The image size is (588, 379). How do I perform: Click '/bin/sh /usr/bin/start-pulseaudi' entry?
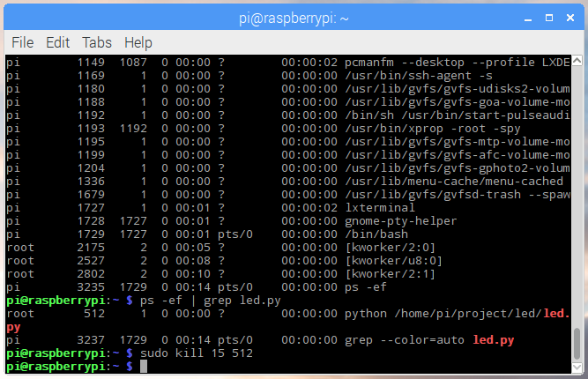point(458,115)
